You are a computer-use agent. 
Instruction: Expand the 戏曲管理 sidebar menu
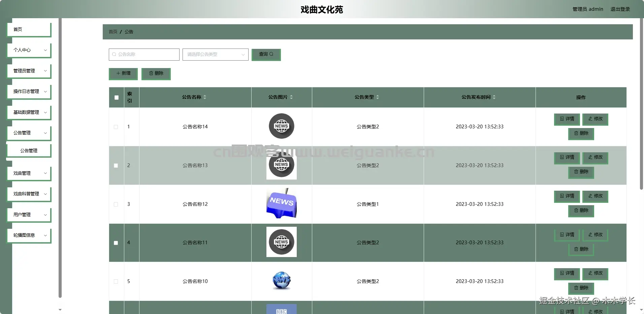[29, 173]
